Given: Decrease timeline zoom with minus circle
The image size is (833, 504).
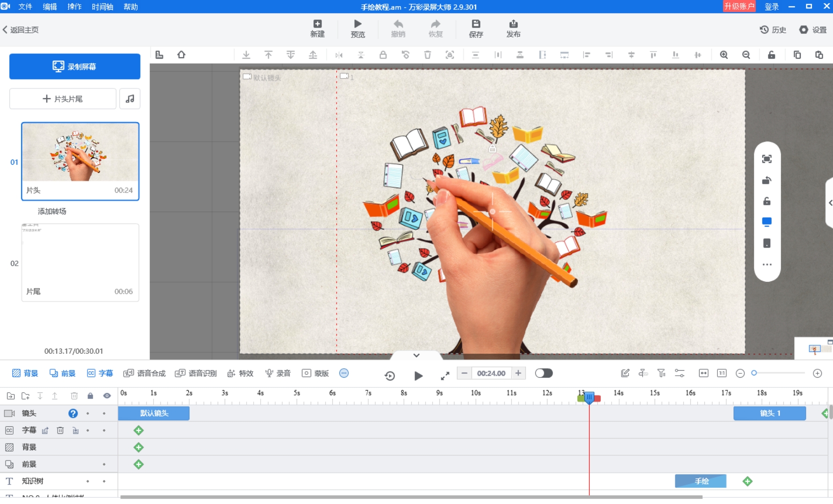Looking at the screenshot, I should tap(740, 373).
